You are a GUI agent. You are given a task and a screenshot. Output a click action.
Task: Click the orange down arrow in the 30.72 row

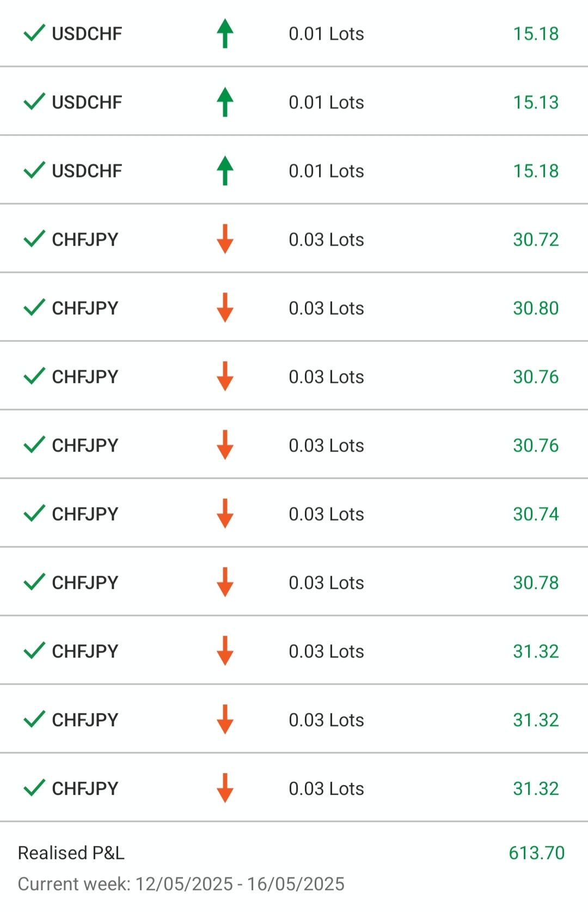point(225,239)
